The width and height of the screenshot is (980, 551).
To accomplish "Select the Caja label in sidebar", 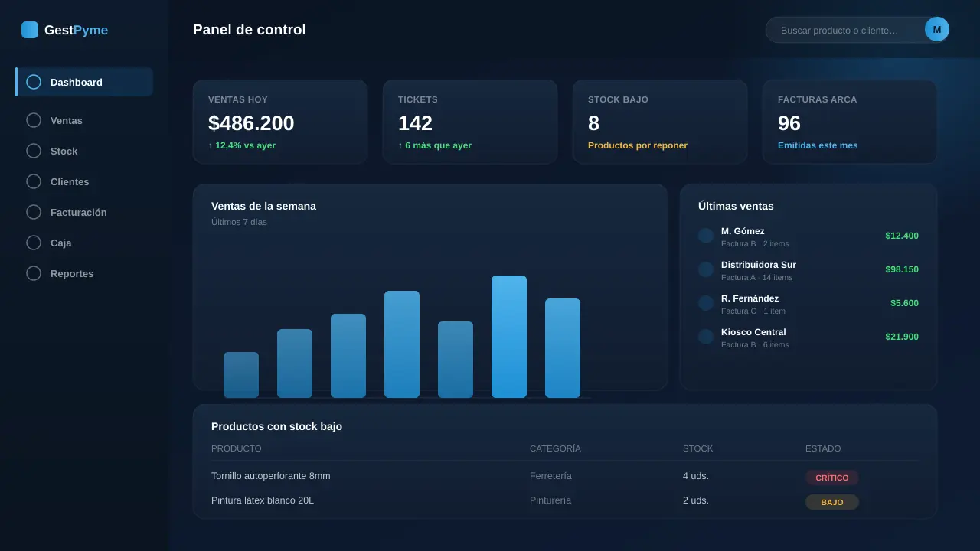I will (61, 243).
